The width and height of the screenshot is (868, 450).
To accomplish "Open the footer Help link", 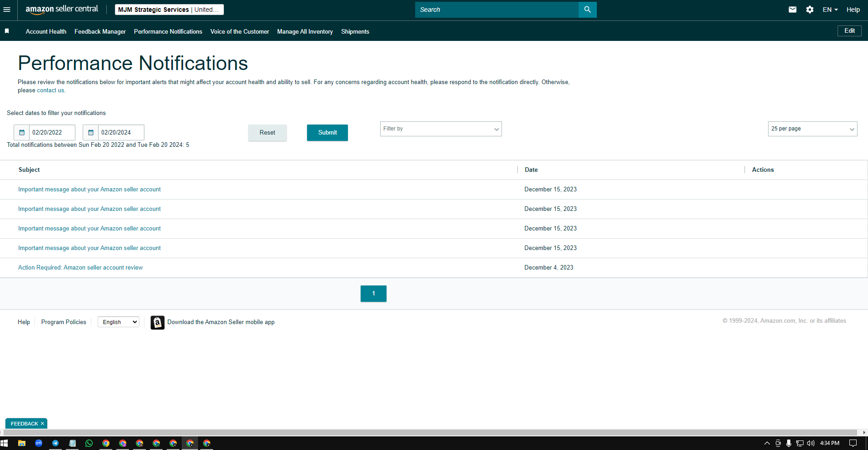I will tap(24, 322).
